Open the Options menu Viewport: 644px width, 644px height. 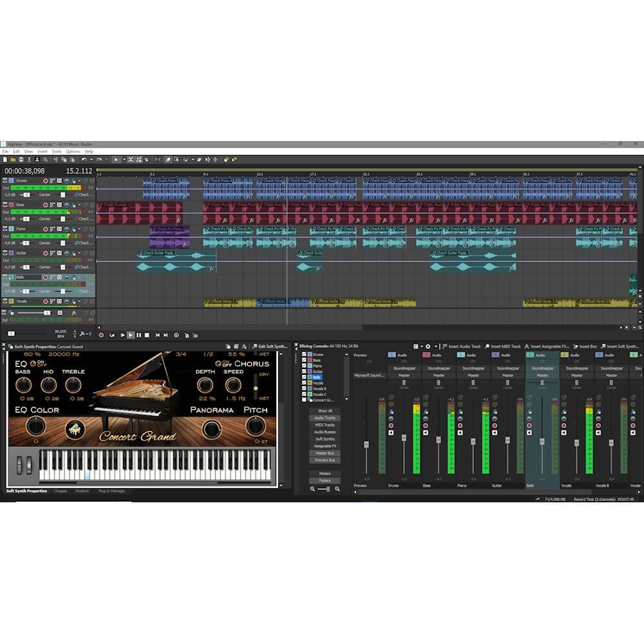coord(71,151)
